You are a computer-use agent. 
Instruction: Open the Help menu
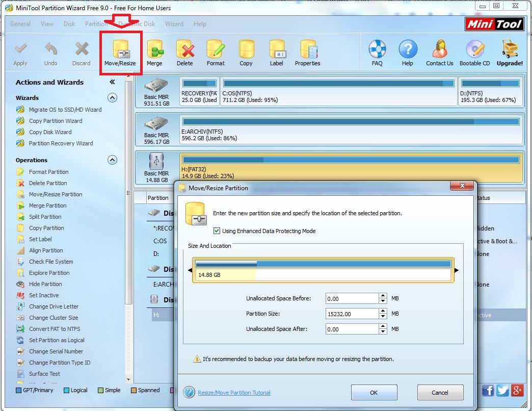200,24
